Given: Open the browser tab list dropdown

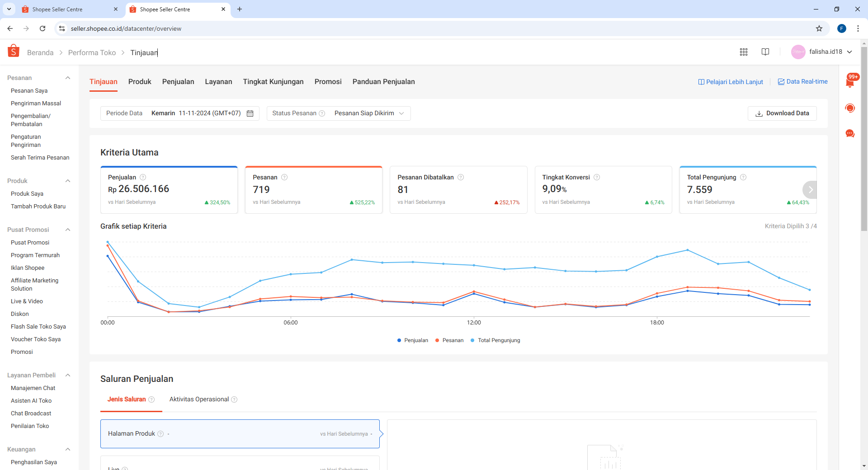Looking at the screenshot, I should (9, 9).
